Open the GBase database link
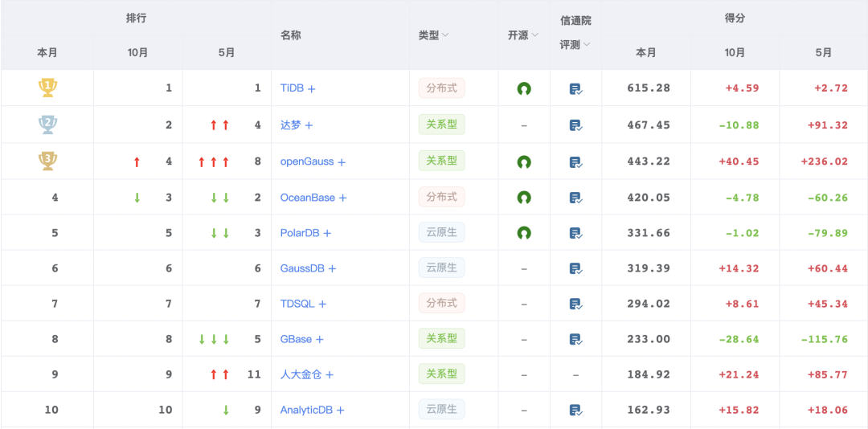Image resolution: width=868 pixels, height=429 pixels. tap(296, 339)
